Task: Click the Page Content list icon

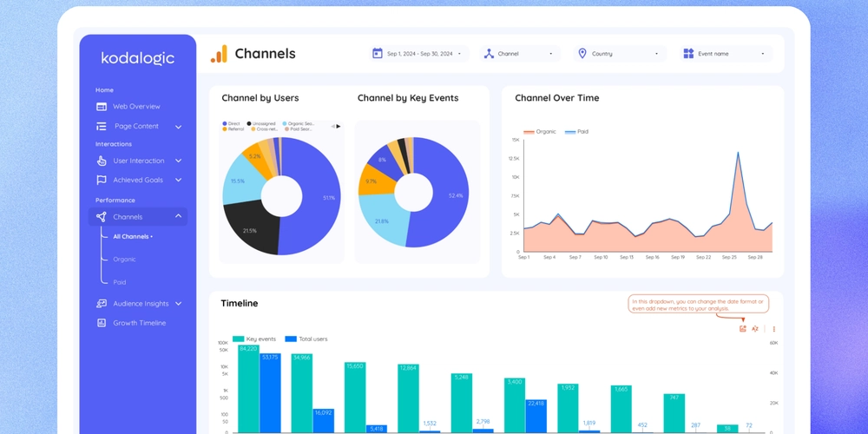Action: click(x=102, y=126)
